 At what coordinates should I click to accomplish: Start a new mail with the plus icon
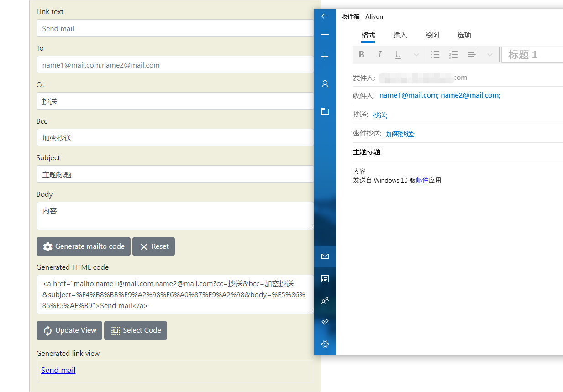[x=325, y=56]
